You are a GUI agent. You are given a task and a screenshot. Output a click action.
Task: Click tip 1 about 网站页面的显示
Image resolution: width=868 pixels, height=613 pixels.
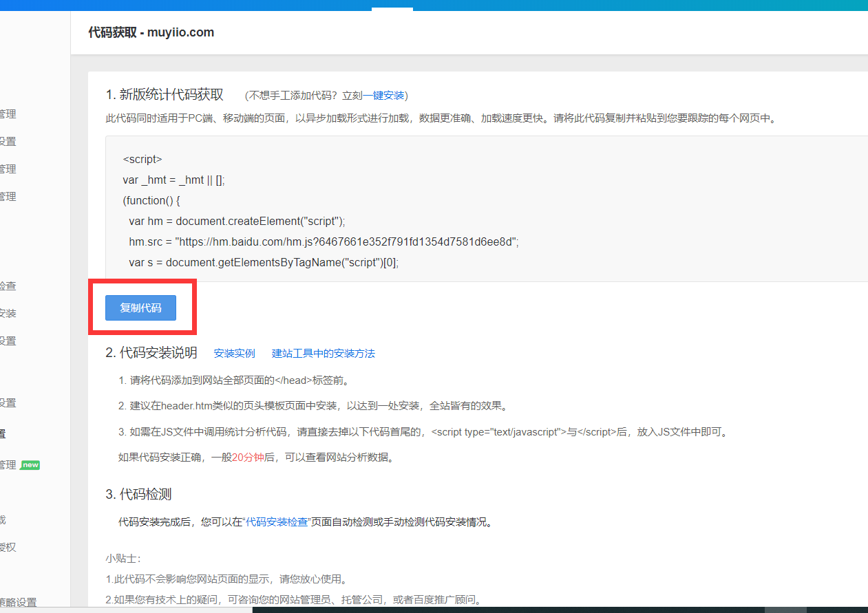226,579
